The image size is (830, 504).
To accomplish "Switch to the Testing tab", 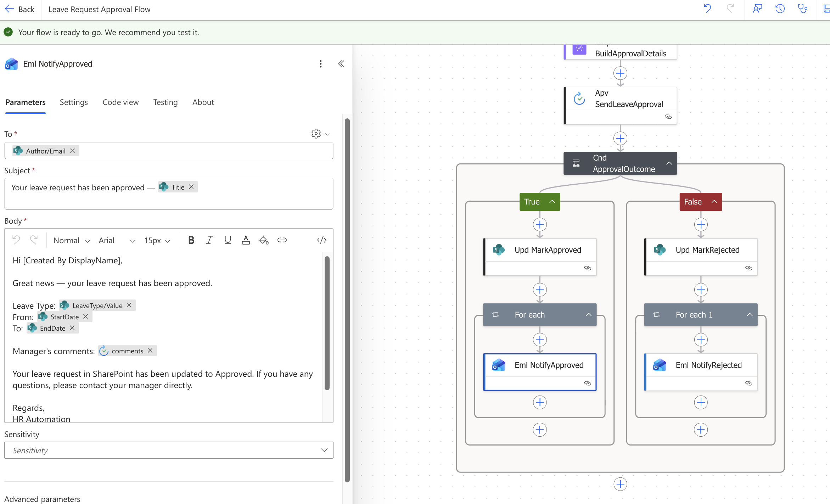I will [x=165, y=102].
